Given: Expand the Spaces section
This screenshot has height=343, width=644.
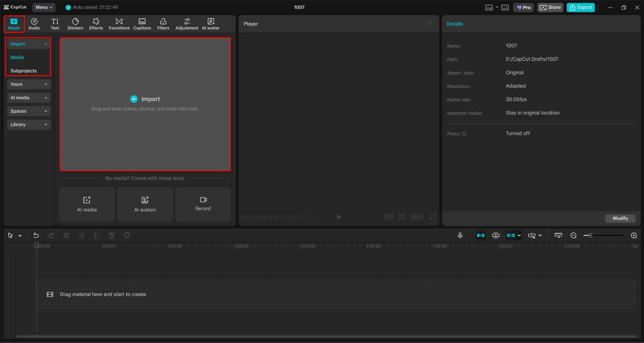Looking at the screenshot, I should click(x=29, y=111).
